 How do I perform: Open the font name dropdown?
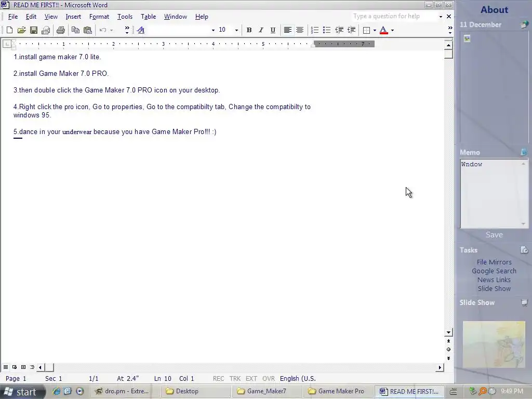point(213,30)
